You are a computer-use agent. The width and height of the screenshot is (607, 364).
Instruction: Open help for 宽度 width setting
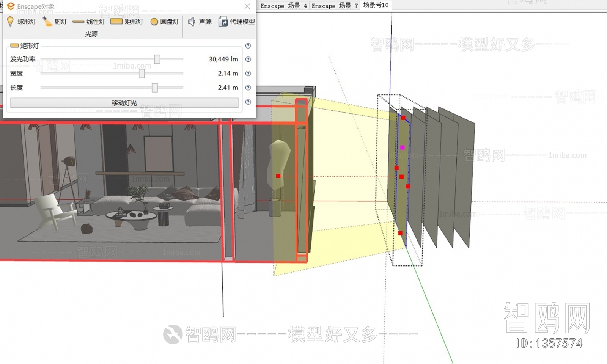click(248, 74)
